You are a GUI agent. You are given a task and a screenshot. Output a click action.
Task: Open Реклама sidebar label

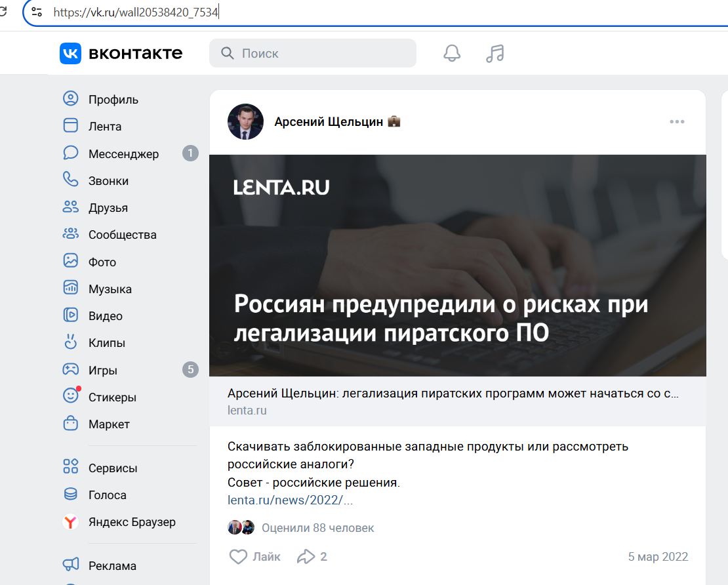click(112, 566)
